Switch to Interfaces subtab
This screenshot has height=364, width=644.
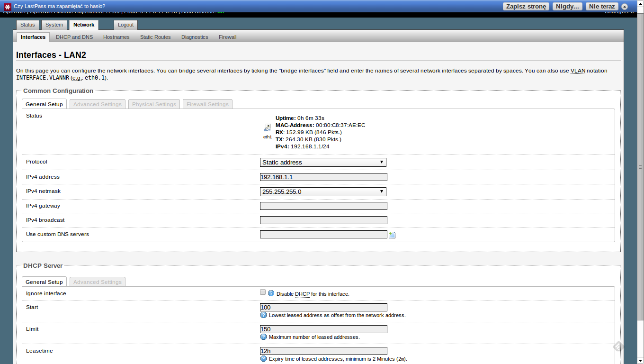(33, 37)
